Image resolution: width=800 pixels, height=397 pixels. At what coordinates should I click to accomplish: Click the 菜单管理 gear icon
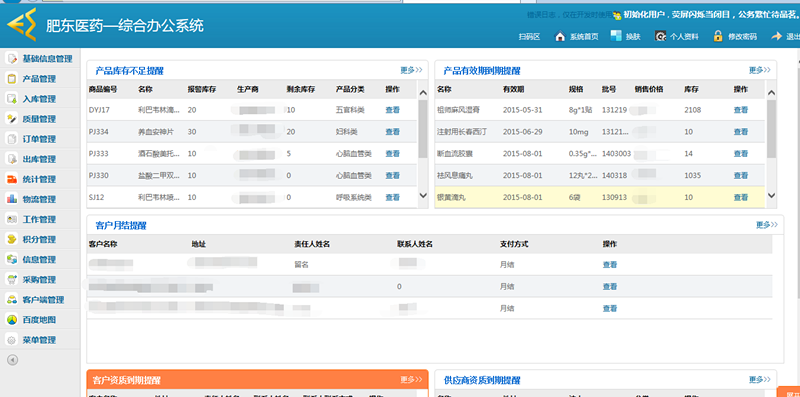11,340
